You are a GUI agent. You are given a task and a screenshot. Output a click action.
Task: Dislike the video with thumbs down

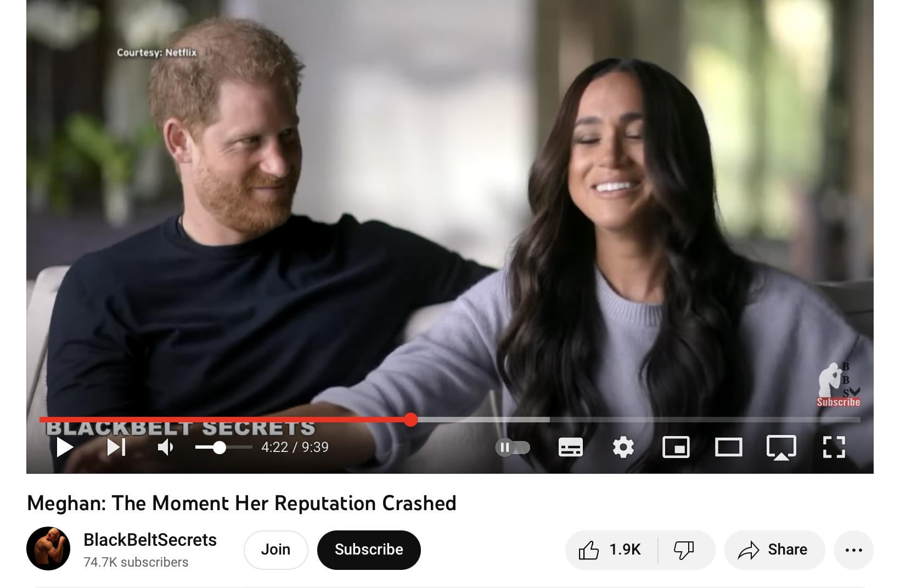point(684,550)
